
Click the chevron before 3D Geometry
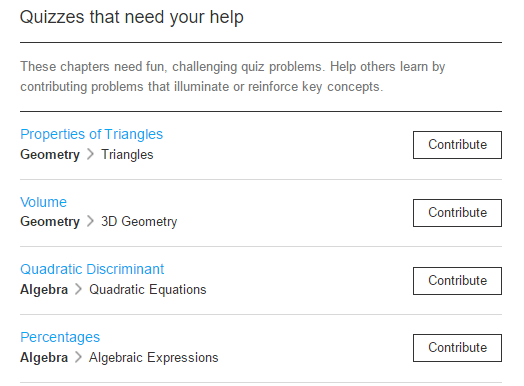click(x=90, y=221)
